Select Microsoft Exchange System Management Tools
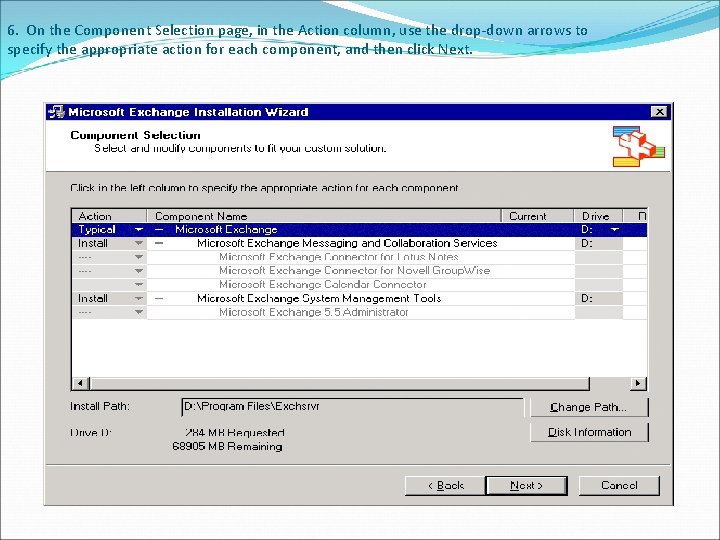The height and width of the screenshot is (540, 720). (319, 298)
